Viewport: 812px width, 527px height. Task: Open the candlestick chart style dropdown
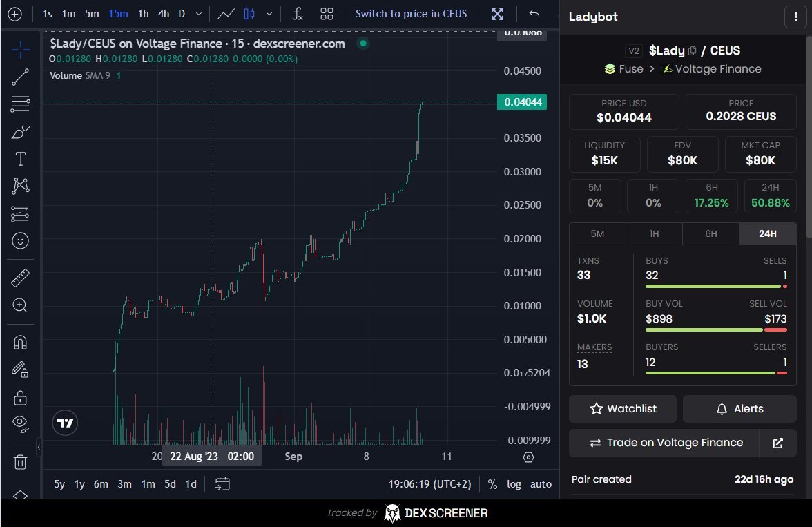click(269, 13)
